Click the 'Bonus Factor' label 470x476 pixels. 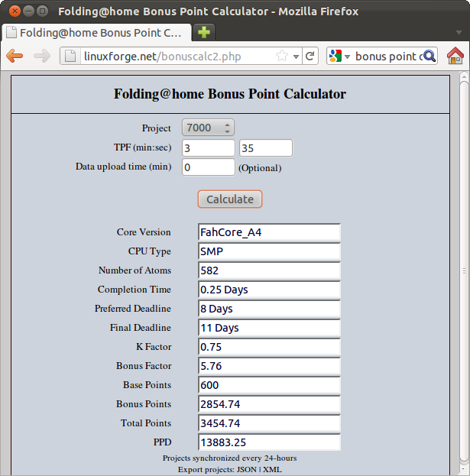144,366
